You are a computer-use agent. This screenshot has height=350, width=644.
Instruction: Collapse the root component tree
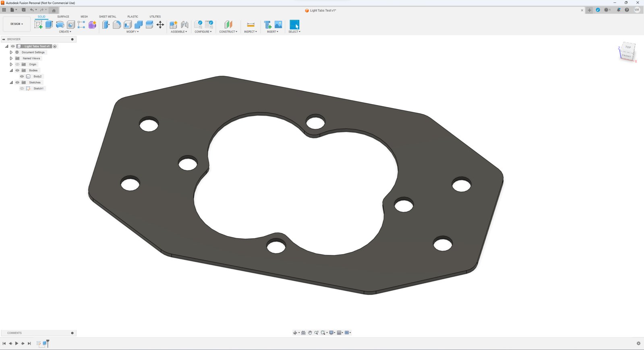click(6, 46)
